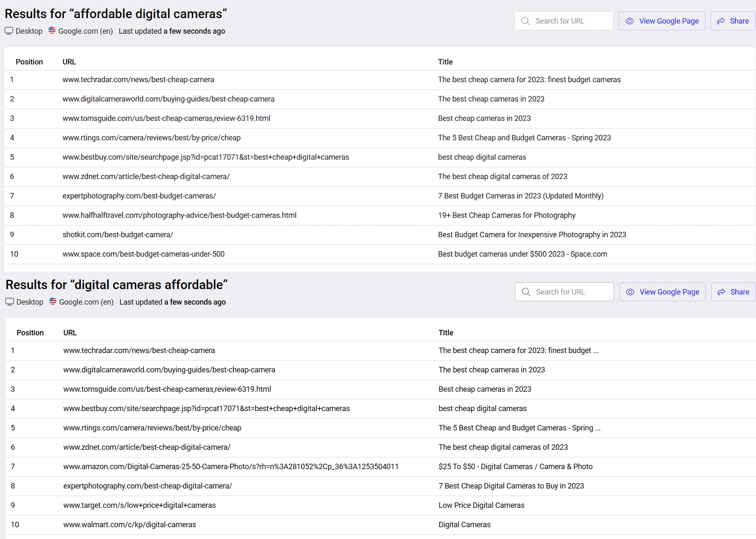Click the US flag icon under "digital cameras affordable"
This screenshot has width=756, height=539.
pyautogui.click(x=53, y=301)
